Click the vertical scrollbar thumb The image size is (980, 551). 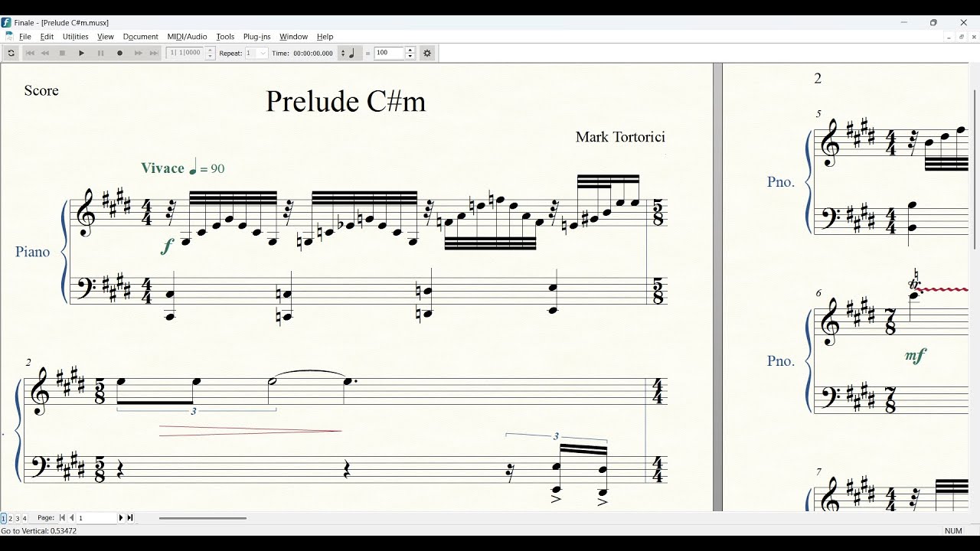975,168
